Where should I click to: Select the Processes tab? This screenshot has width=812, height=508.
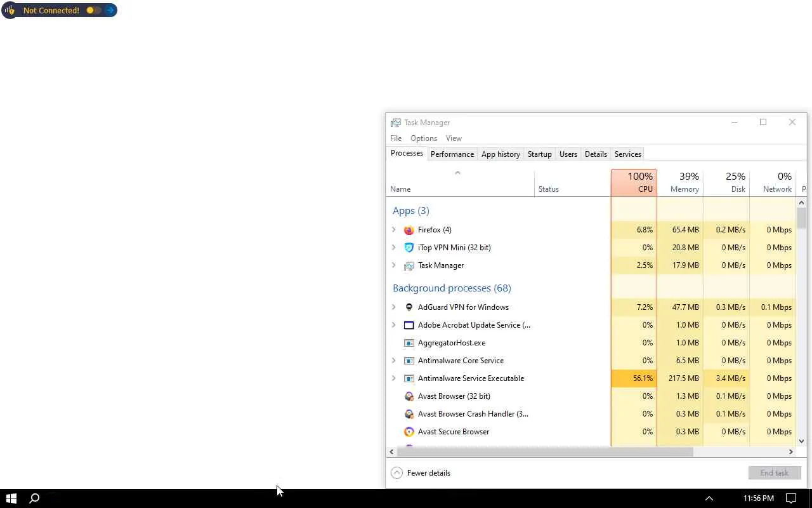click(x=407, y=154)
